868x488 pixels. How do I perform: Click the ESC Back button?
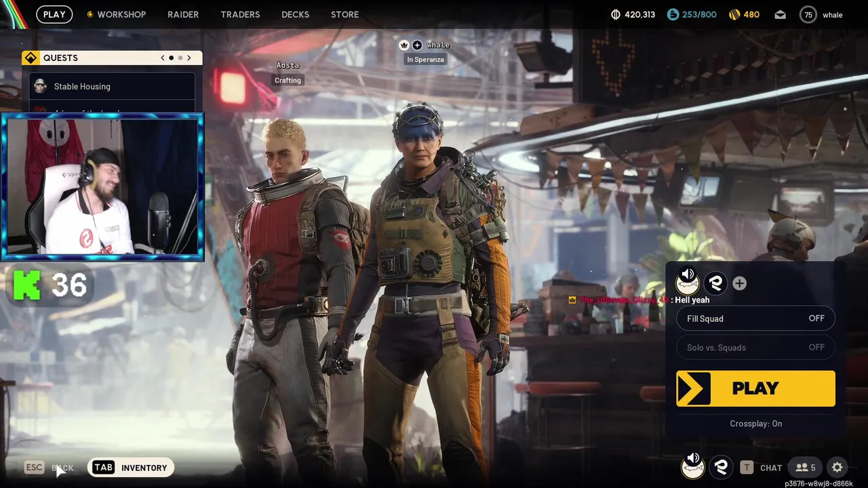tap(49, 468)
